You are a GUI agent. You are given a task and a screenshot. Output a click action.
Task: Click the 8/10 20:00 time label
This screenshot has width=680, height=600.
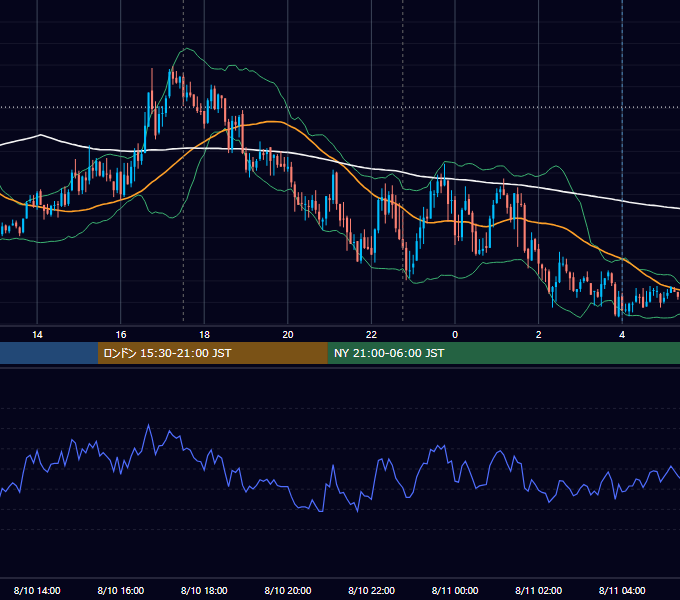[x=288, y=590]
